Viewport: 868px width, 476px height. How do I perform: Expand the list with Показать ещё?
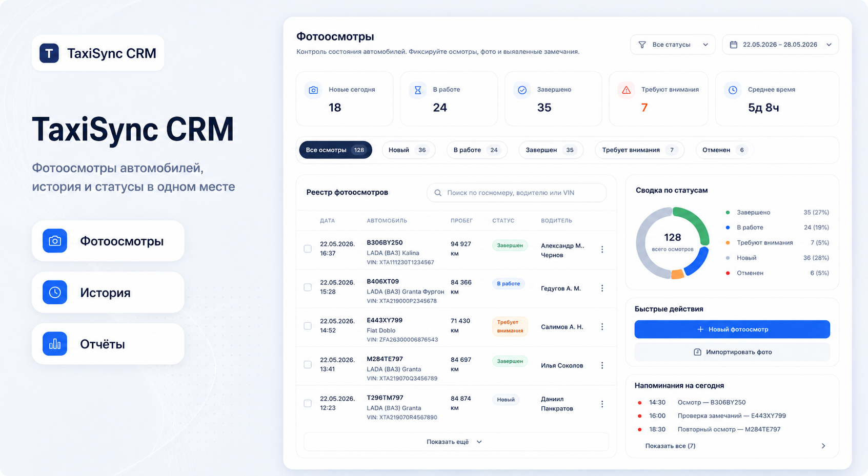456,442
